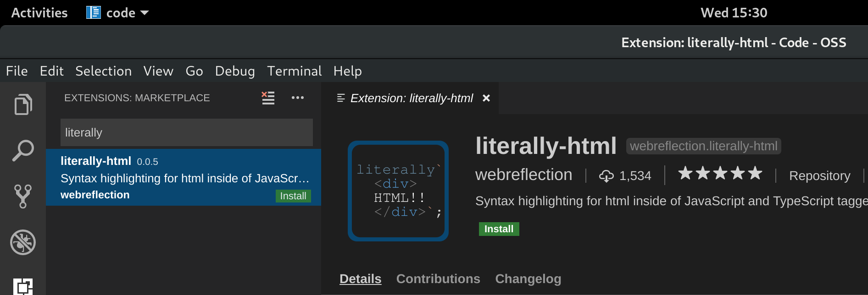Open the Debug view in activity bar
The image size is (868, 295).
click(x=23, y=242)
